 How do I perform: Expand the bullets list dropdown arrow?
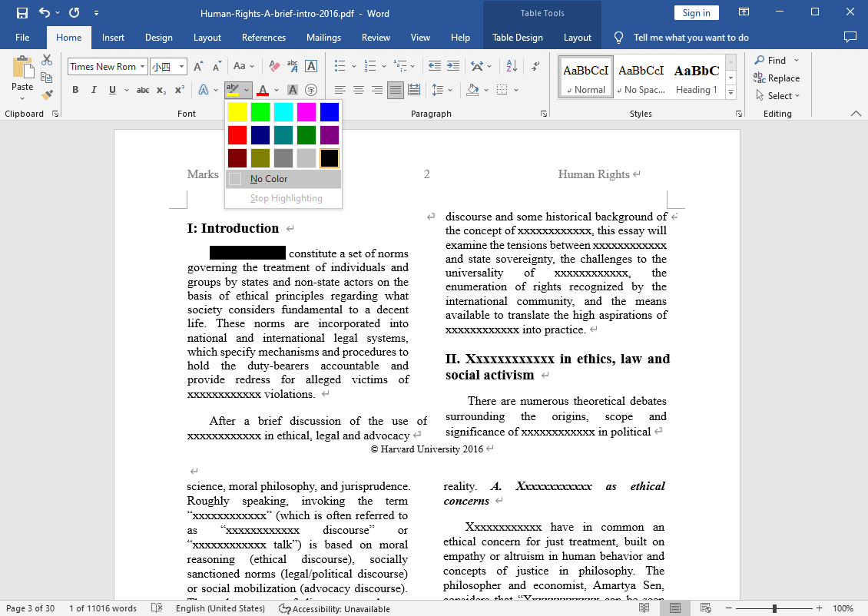(354, 66)
